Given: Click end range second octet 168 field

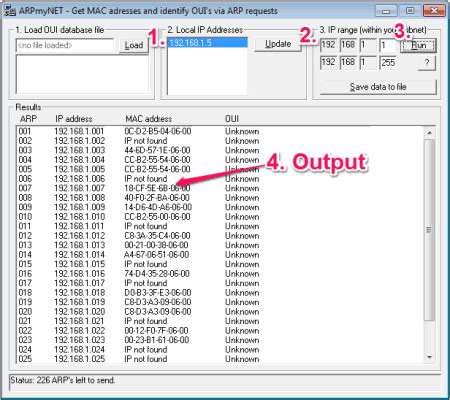Looking at the screenshot, I should coord(348,63).
